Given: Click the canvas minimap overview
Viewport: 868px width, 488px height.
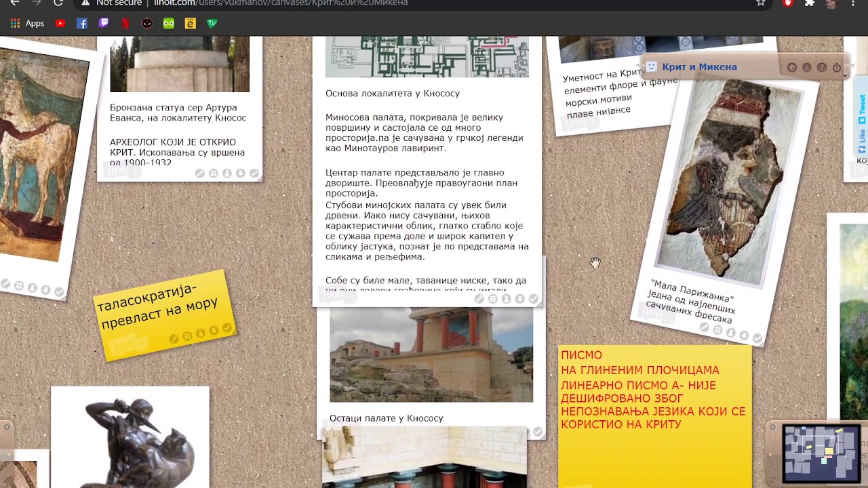Looking at the screenshot, I should coord(821,453).
